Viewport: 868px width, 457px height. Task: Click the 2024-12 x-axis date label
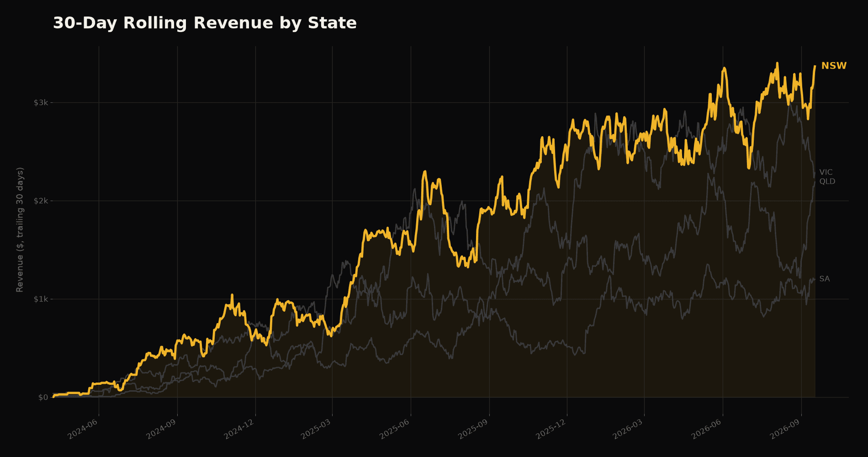coord(239,430)
